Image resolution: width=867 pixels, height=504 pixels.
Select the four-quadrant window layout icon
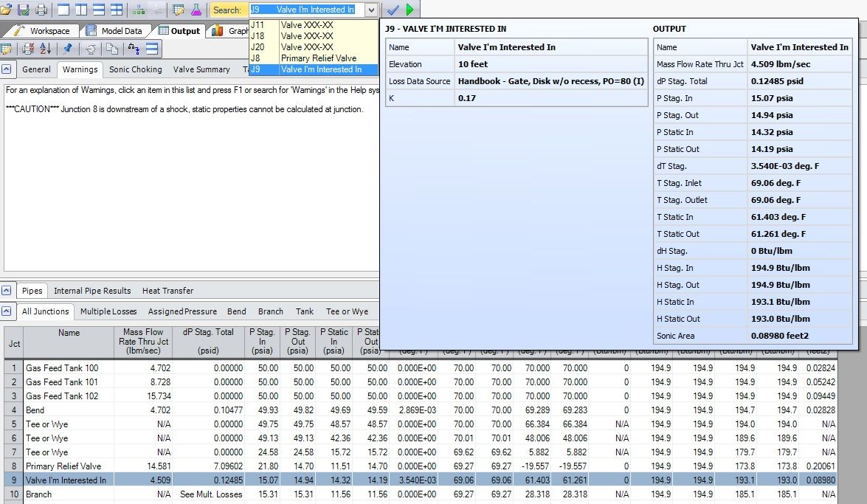click(x=116, y=10)
